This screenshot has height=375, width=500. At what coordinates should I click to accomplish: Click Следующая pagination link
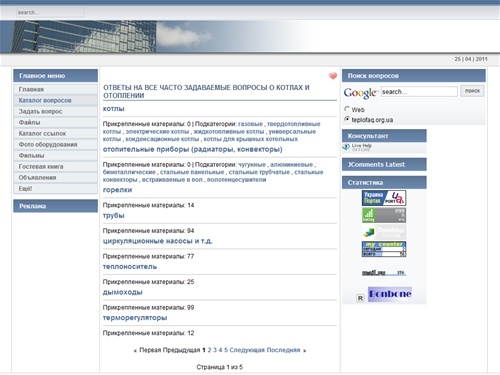pyautogui.click(x=247, y=350)
